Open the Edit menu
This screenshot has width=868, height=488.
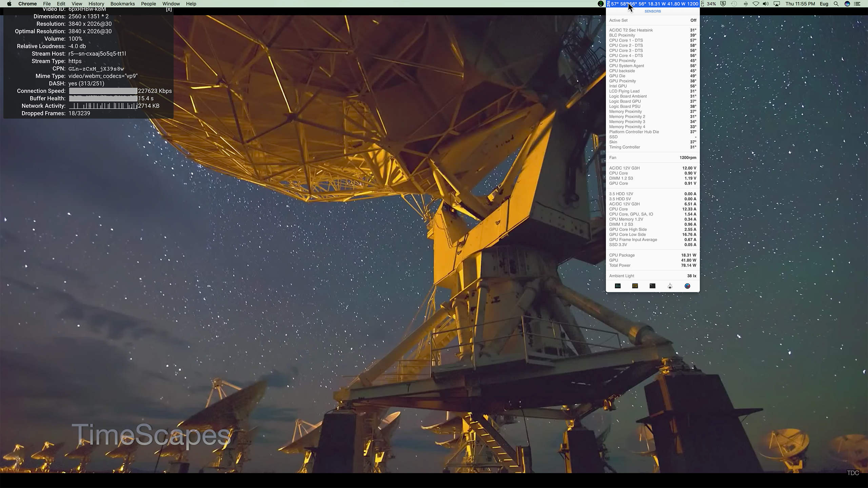tap(61, 4)
